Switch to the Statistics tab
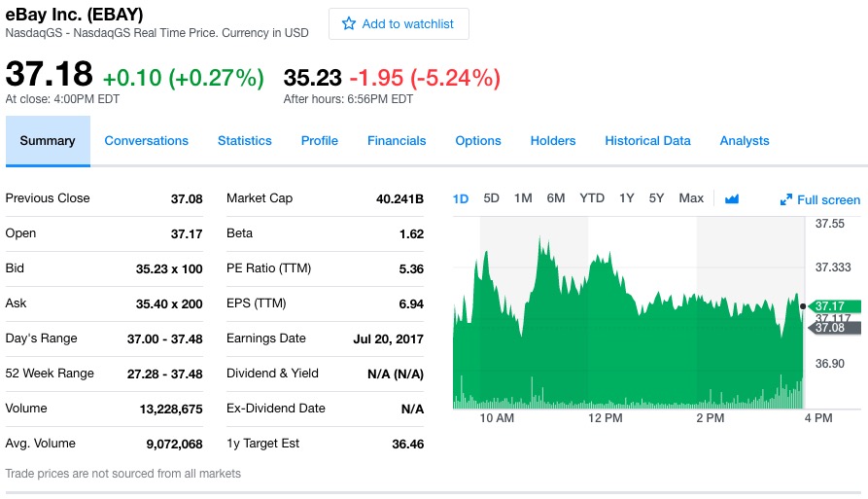 245,141
